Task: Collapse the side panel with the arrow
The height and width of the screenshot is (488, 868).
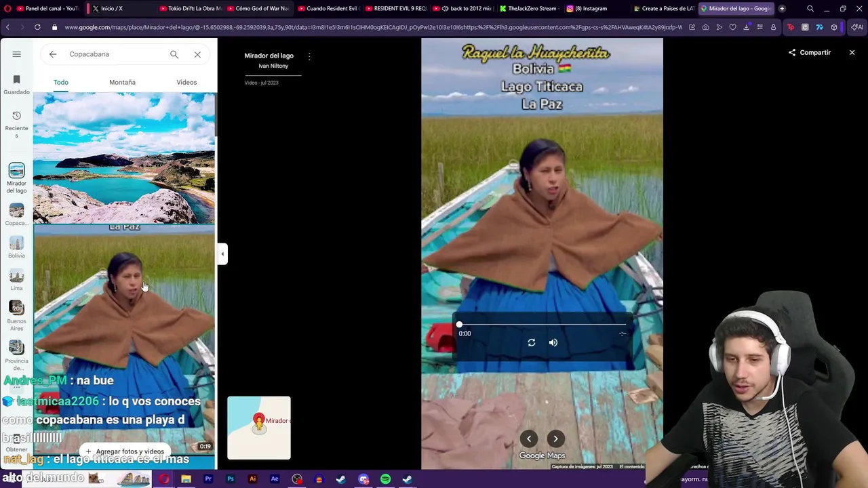Action: tap(222, 253)
